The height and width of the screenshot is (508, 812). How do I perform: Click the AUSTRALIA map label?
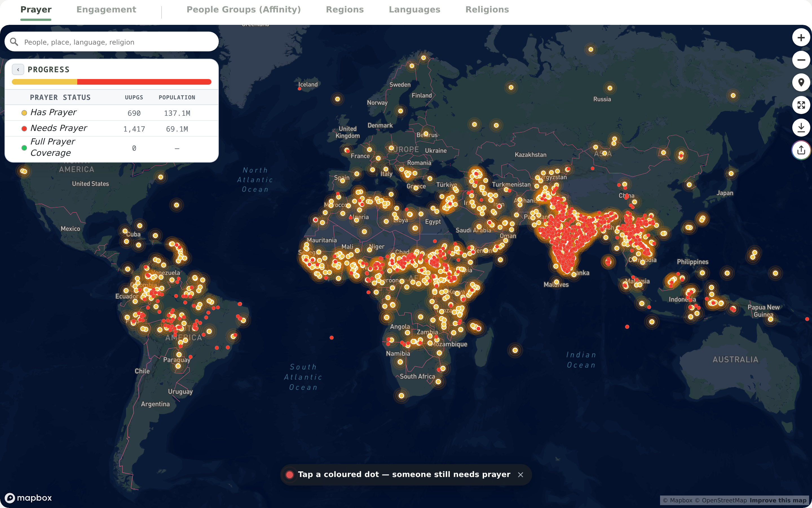coord(735,360)
